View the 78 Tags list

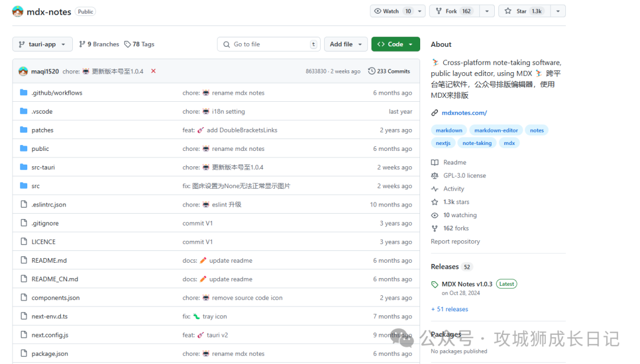(139, 44)
